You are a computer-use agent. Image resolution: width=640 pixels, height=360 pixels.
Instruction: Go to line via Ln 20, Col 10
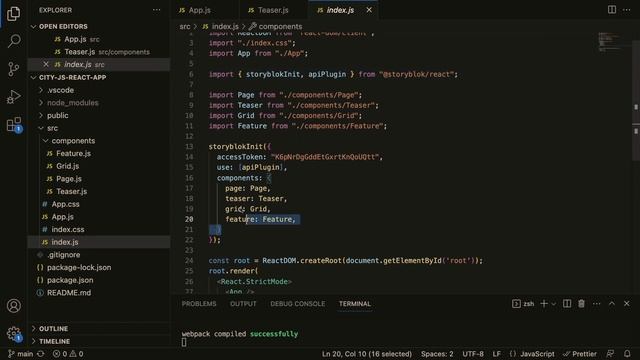(x=367, y=354)
